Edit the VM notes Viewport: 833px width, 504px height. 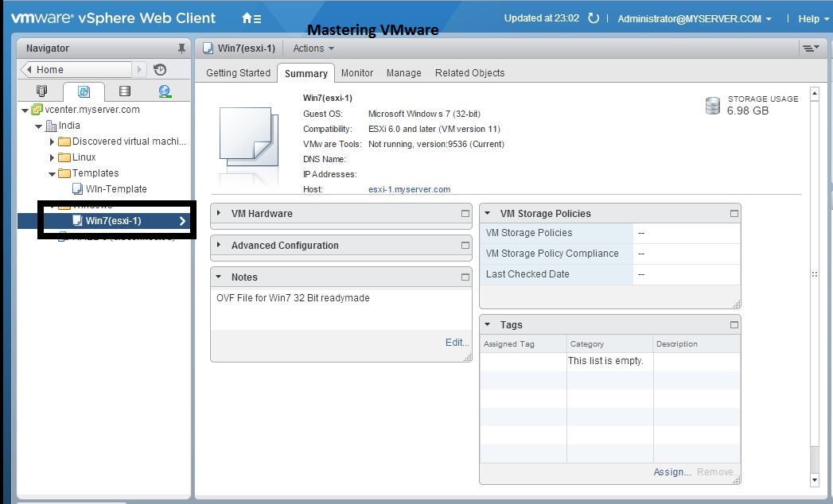tap(457, 343)
